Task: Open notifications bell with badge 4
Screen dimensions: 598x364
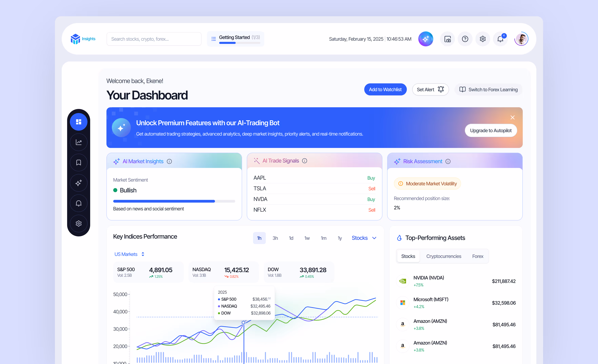Action: (500, 39)
